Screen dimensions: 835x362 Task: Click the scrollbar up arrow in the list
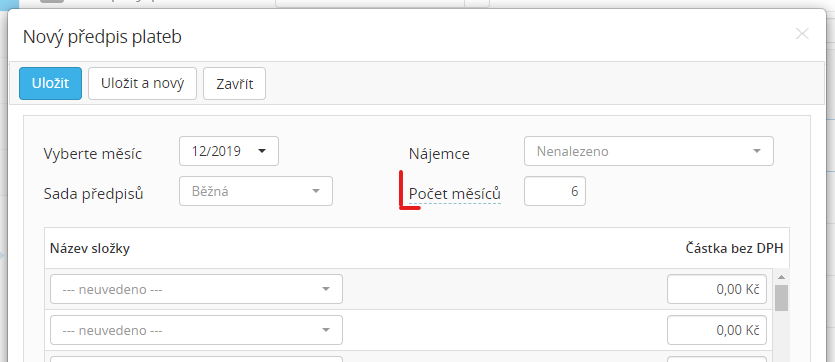click(781, 277)
